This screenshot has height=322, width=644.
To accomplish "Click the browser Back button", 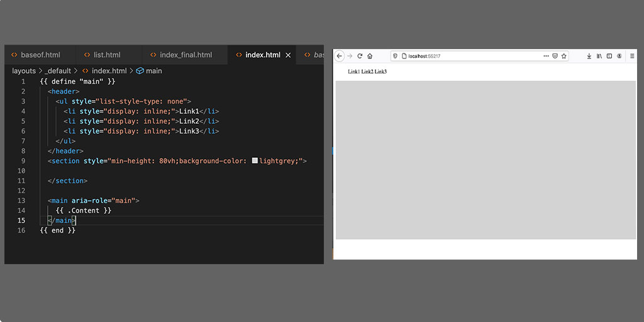I will (340, 56).
